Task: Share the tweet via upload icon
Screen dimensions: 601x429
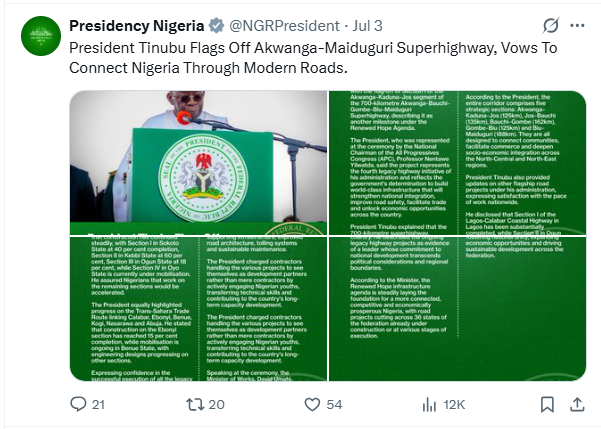Action: [x=577, y=404]
